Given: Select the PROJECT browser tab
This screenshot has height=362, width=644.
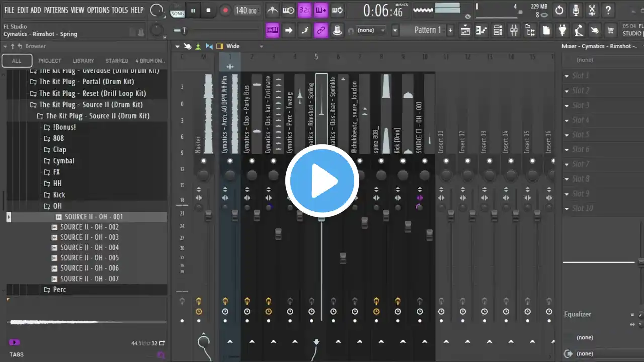Looking at the screenshot, I should coord(50,61).
